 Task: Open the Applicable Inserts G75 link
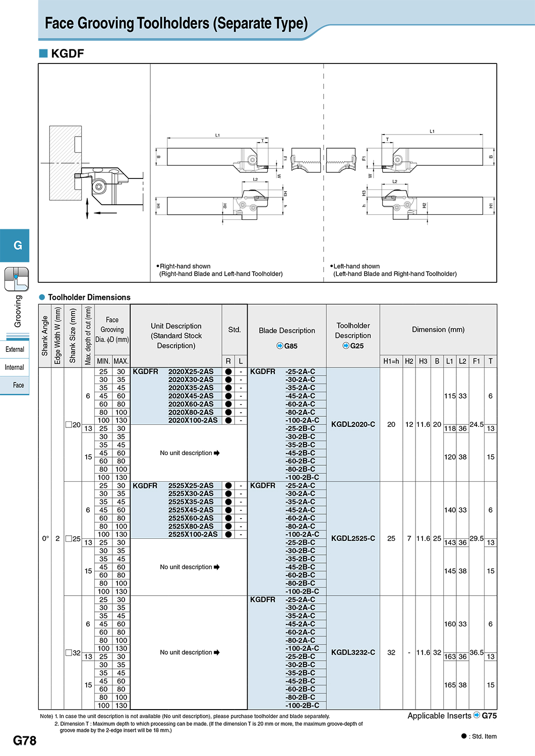tap(452, 716)
